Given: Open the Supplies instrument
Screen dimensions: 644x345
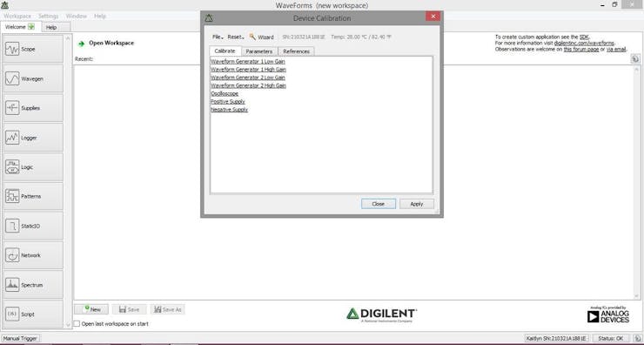Looking at the screenshot, I should pyautogui.click(x=33, y=108).
